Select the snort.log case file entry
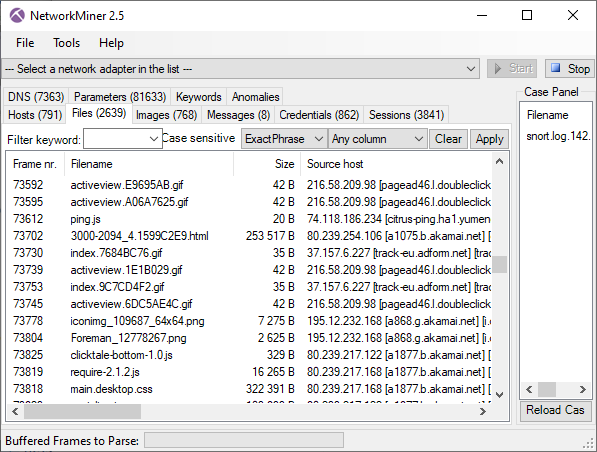The width and height of the screenshot is (597, 452). click(x=558, y=136)
